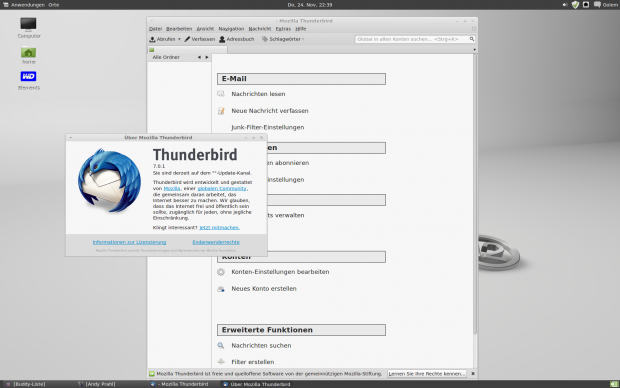
Task: Click the green folder tab icon
Action: point(152,50)
